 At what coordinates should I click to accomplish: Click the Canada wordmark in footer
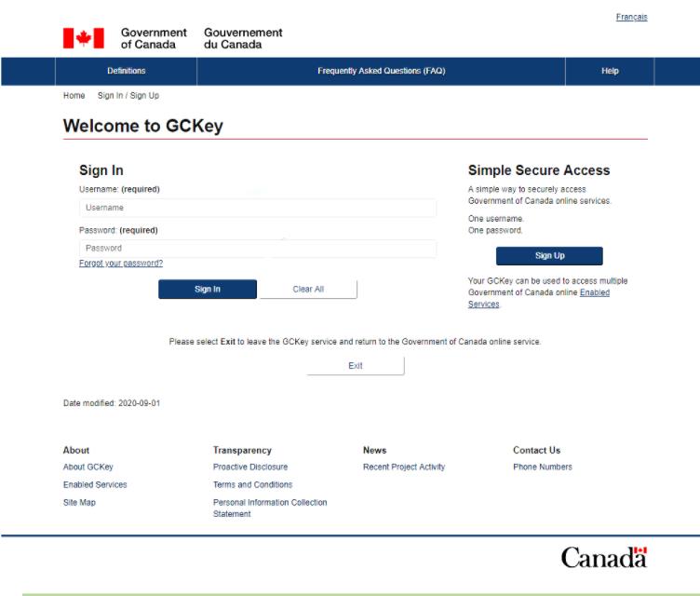pos(603,557)
